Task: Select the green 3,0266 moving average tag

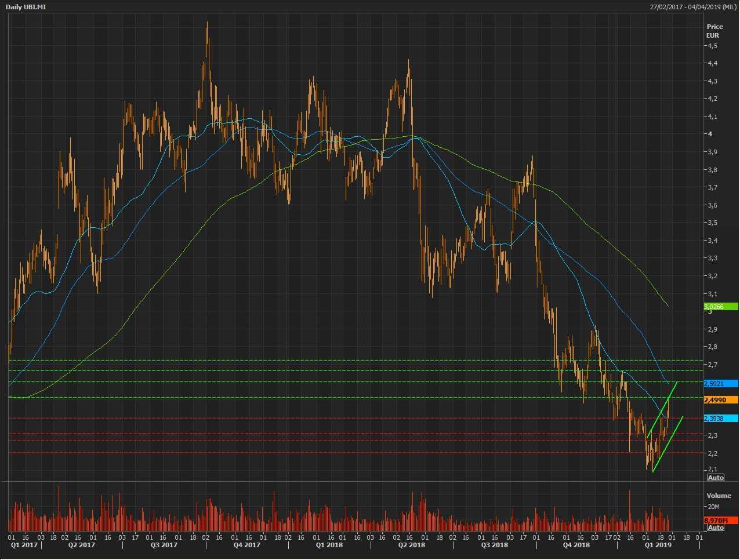Action: pos(720,306)
